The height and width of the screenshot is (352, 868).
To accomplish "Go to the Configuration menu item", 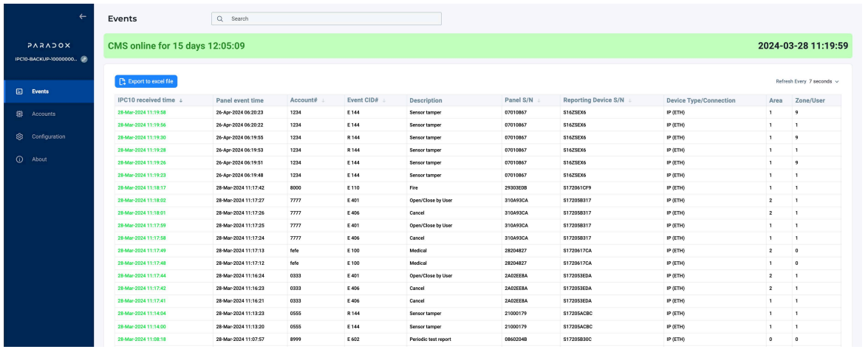I will [x=48, y=137].
